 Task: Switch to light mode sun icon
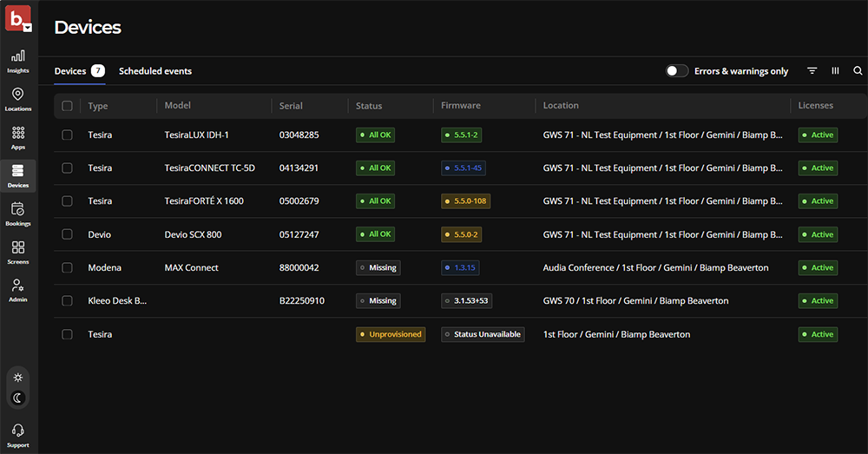17,378
